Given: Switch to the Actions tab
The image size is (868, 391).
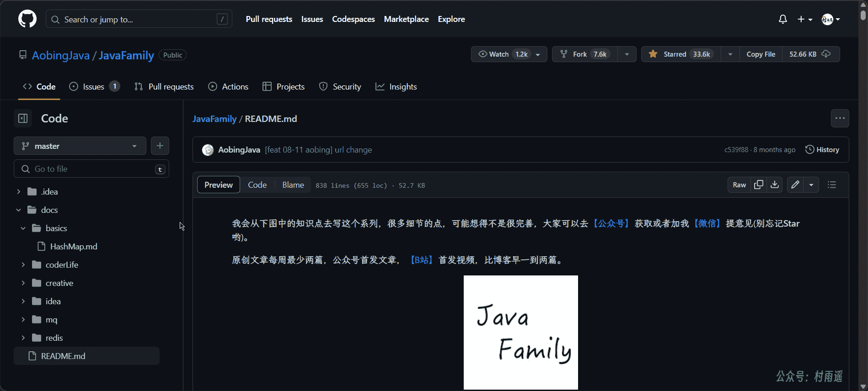Looking at the screenshot, I should pos(228,86).
